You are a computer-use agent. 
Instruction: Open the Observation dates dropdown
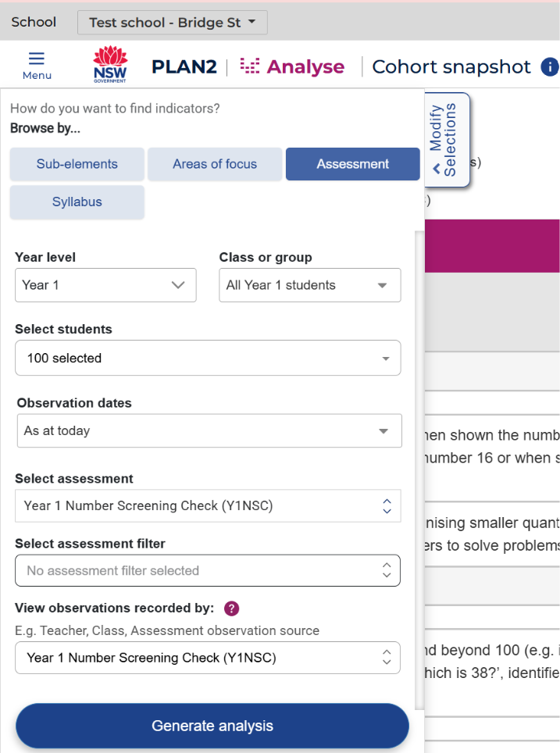click(x=209, y=430)
